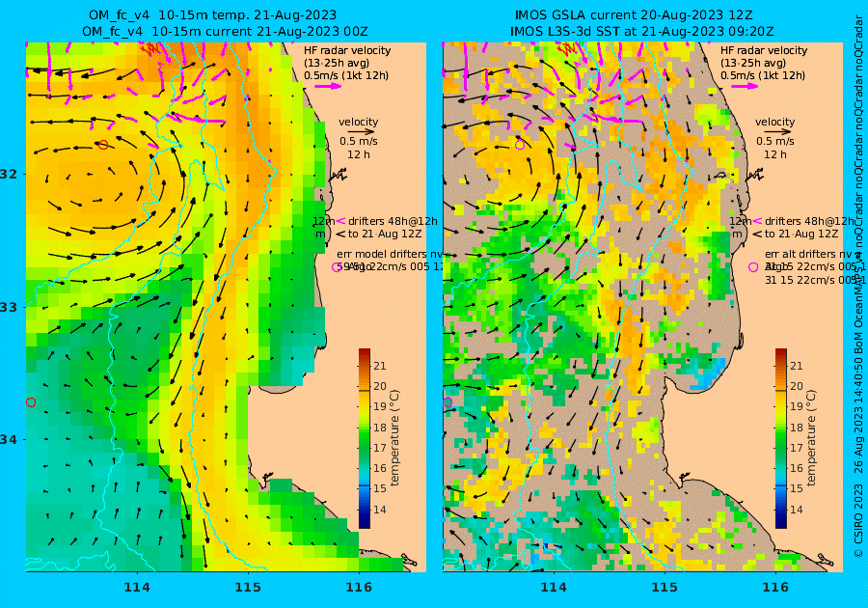Image resolution: width=868 pixels, height=608 pixels.
Task: Click longitude label 115 under the left map
Action: (248, 587)
